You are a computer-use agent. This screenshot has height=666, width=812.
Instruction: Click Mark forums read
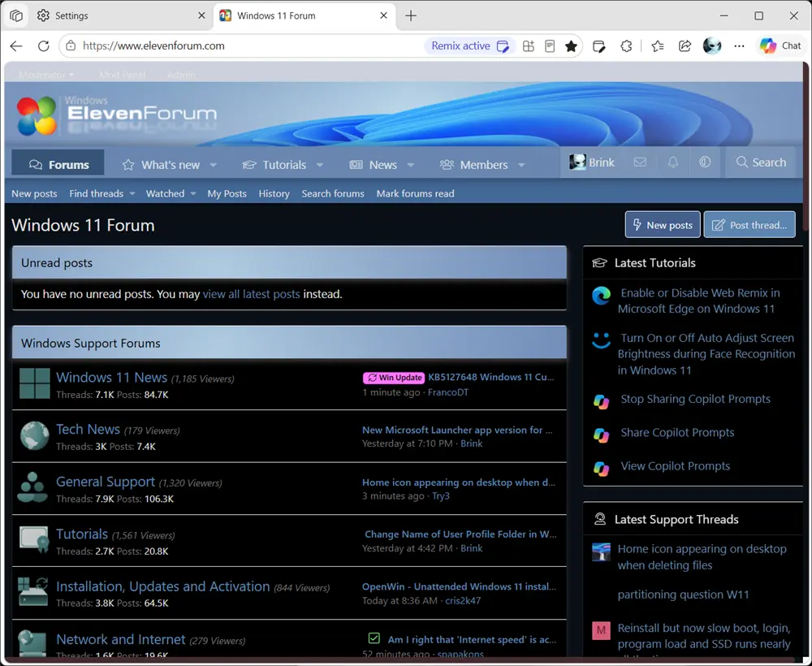point(415,193)
